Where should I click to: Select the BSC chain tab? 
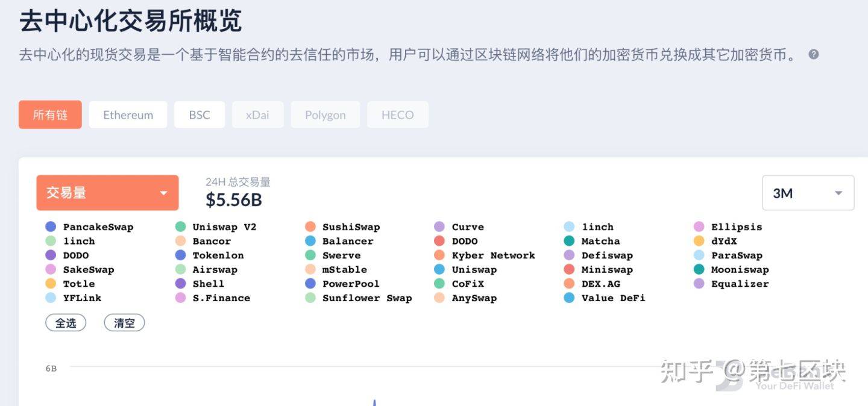200,114
